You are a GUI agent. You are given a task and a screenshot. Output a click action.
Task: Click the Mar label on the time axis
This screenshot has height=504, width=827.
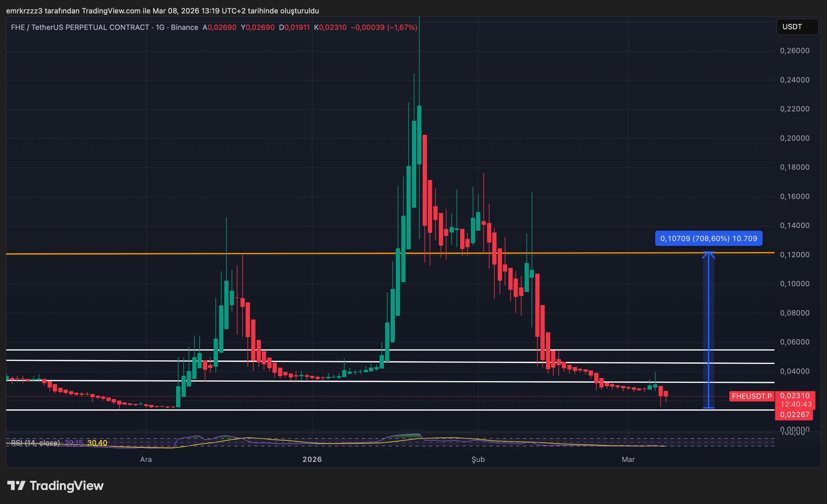tap(628, 460)
